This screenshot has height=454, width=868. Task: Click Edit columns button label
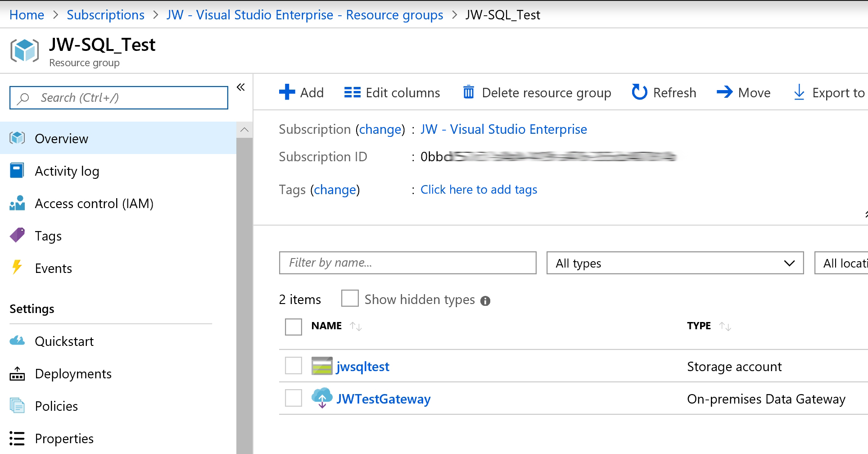pos(403,93)
